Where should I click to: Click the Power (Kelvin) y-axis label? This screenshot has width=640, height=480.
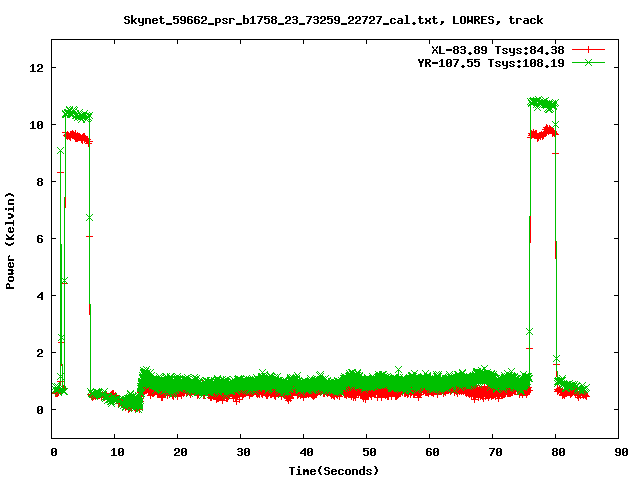point(10,241)
